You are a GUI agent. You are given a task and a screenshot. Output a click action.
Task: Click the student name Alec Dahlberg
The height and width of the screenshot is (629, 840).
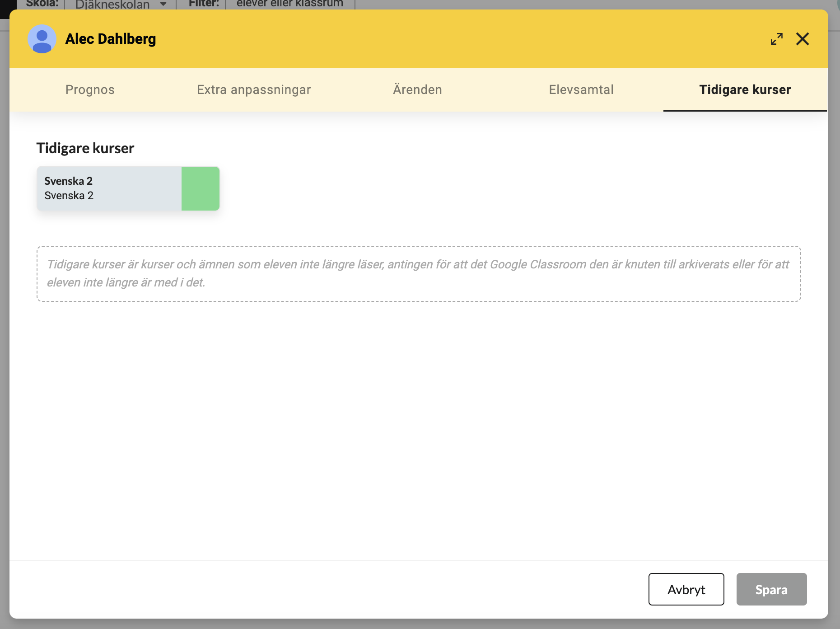111,39
